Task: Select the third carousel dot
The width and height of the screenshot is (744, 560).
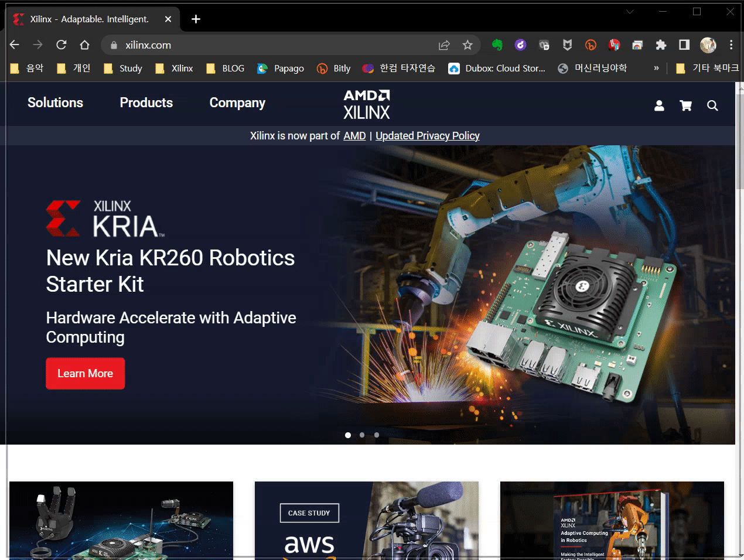Action: pyautogui.click(x=377, y=435)
